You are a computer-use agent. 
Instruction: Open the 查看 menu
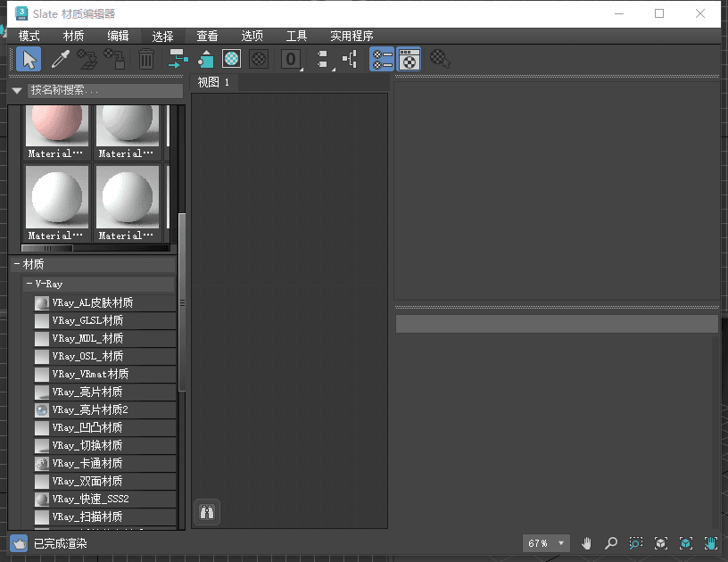207,36
